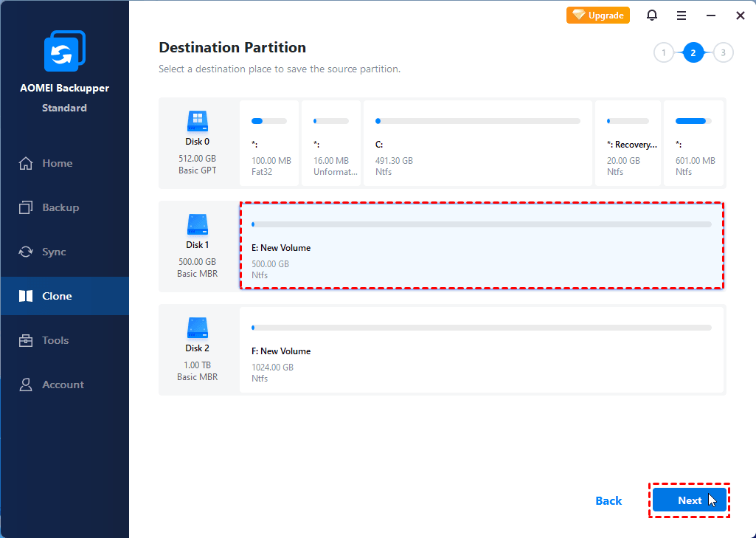This screenshot has width=756, height=538.
Task: Select E: New Volume as destination
Action: 481,246
